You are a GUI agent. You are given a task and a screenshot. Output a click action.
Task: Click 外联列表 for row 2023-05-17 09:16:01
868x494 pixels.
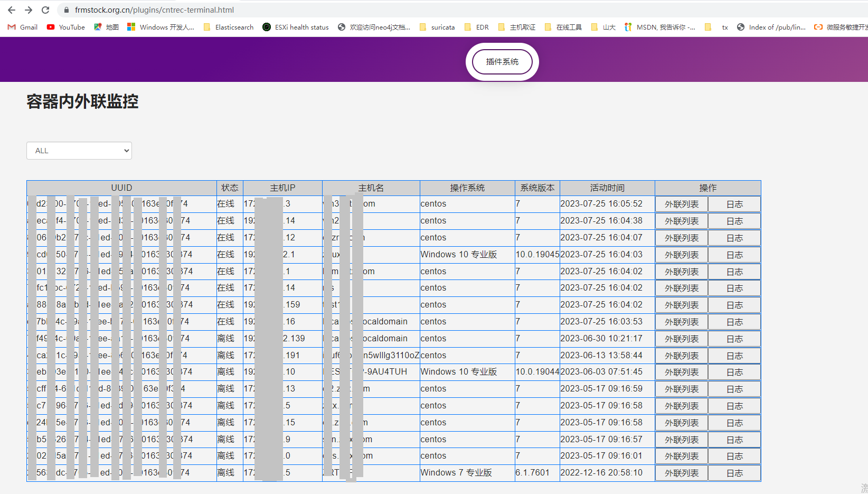pyautogui.click(x=682, y=456)
